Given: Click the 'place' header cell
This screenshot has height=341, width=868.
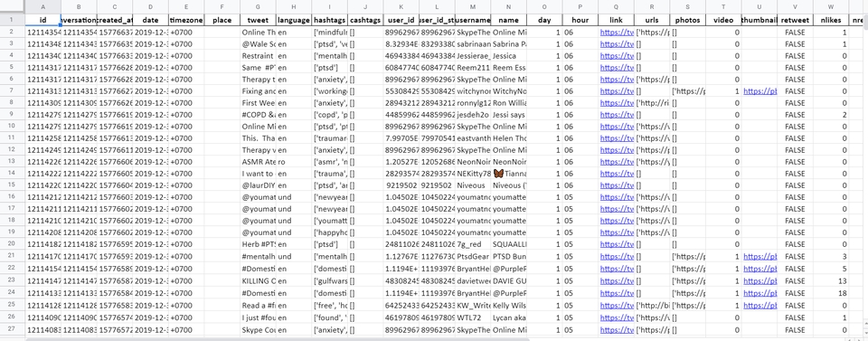Looking at the screenshot, I should [222, 21].
